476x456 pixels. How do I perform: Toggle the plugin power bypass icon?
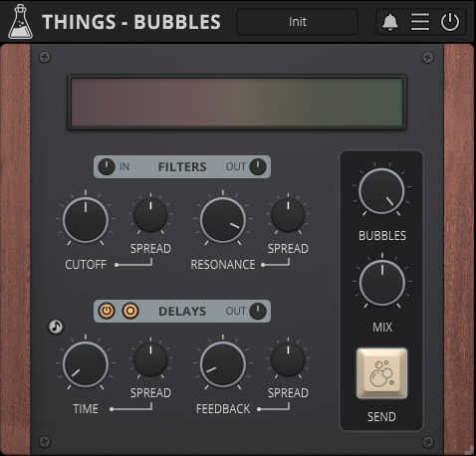tap(450, 22)
